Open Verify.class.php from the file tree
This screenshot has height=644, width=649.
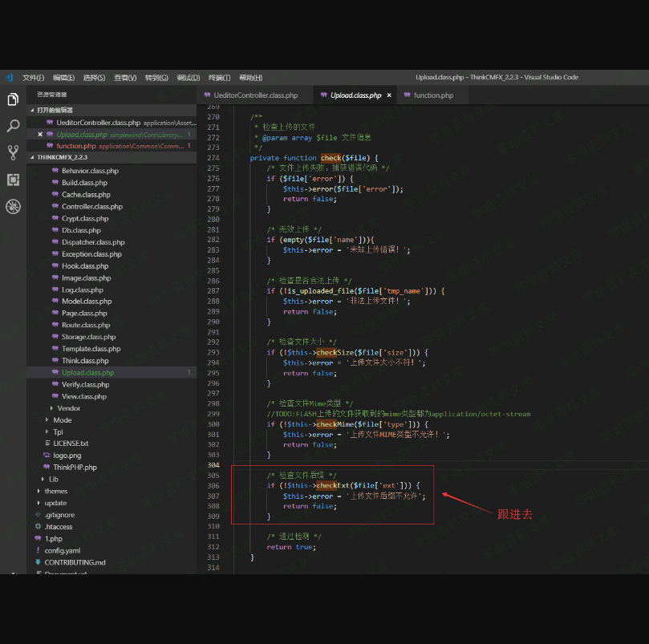pos(85,384)
